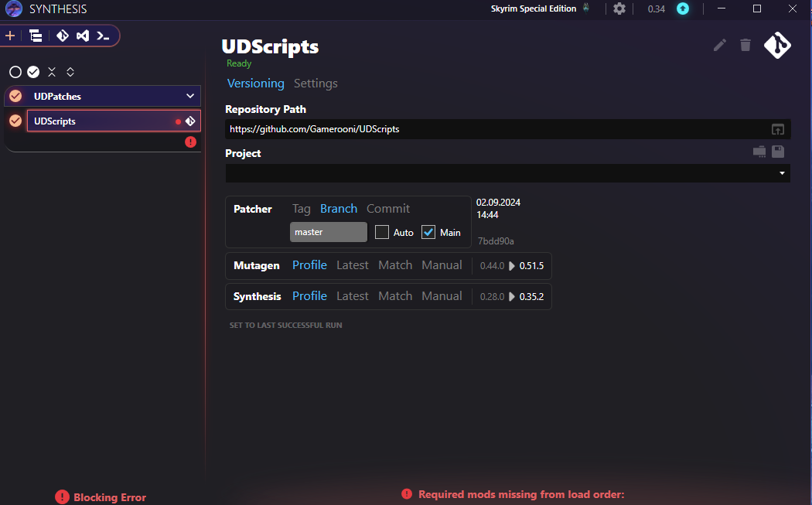
Task: Click the 0.34 version number
Action: tap(656, 9)
